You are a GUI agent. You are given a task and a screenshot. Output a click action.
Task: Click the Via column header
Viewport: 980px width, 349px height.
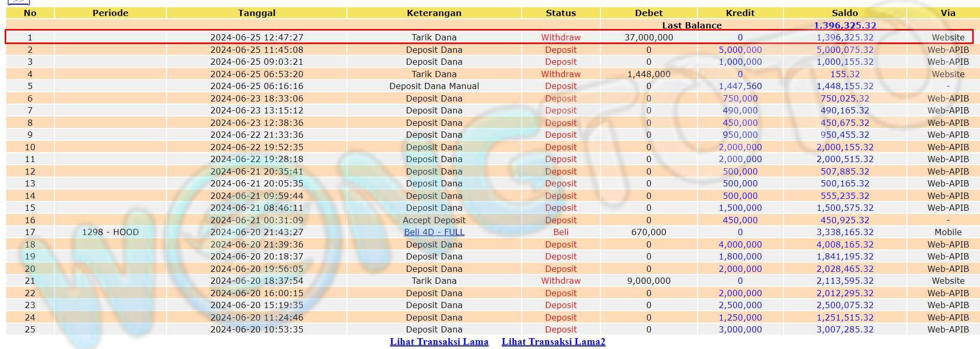tap(948, 13)
